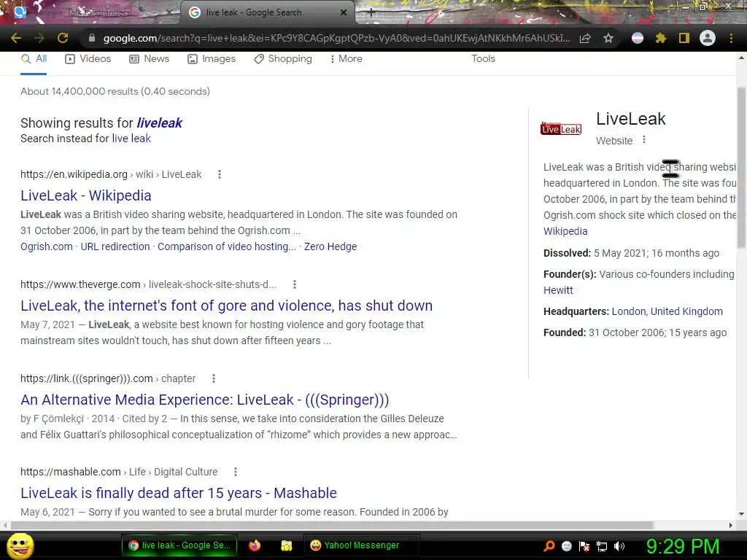Open An Alternative Media Experience Springer result
Screen dimensions: 747x560
[204, 400]
